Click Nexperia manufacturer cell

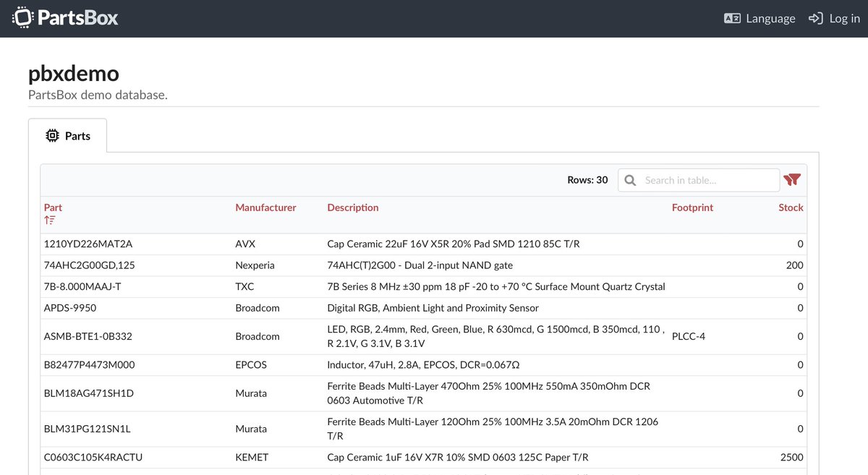click(255, 265)
